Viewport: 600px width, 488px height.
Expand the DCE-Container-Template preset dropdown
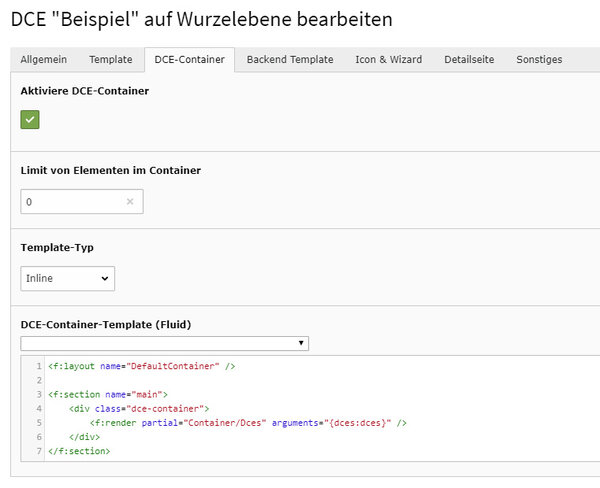pos(165,343)
